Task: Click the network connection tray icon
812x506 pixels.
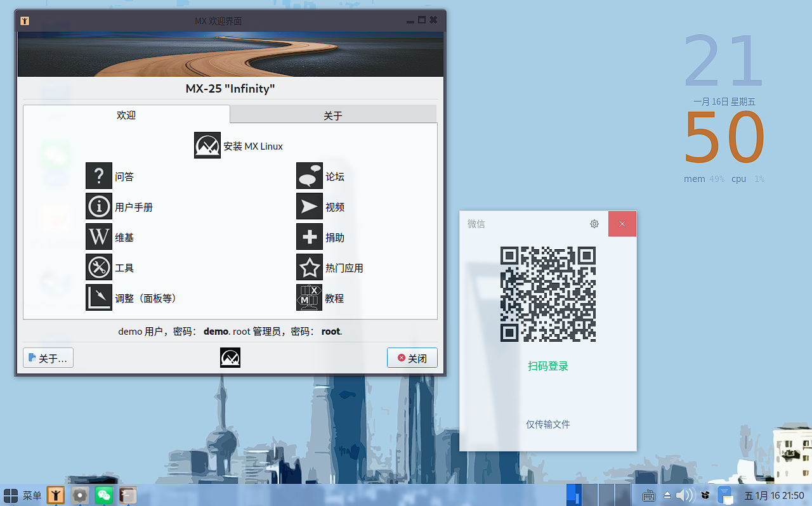Action: [x=726, y=495]
